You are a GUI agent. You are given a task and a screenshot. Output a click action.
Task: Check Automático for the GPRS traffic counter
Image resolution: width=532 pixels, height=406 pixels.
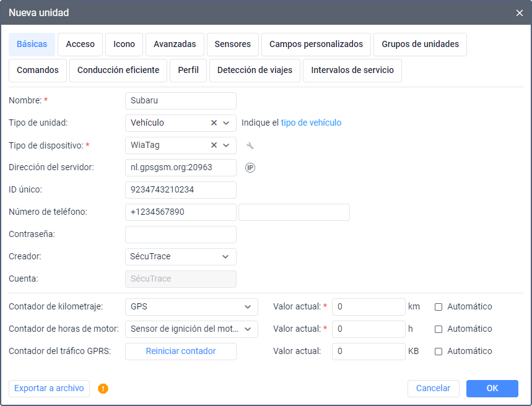(x=438, y=351)
